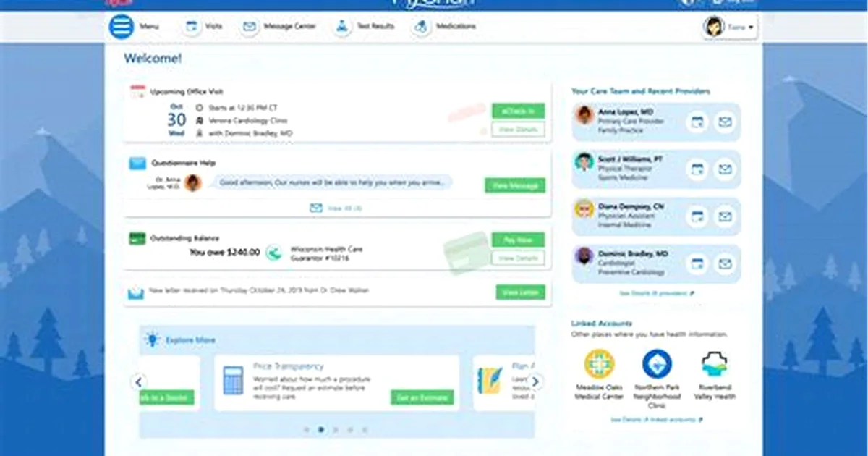Click the Explore More next carousel arrow
Image resolution: width=868 pixels, height=456 pixels.
535,382
